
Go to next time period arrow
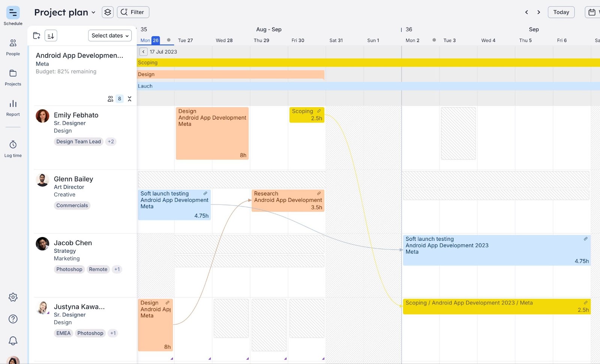[x=538, y=12]
